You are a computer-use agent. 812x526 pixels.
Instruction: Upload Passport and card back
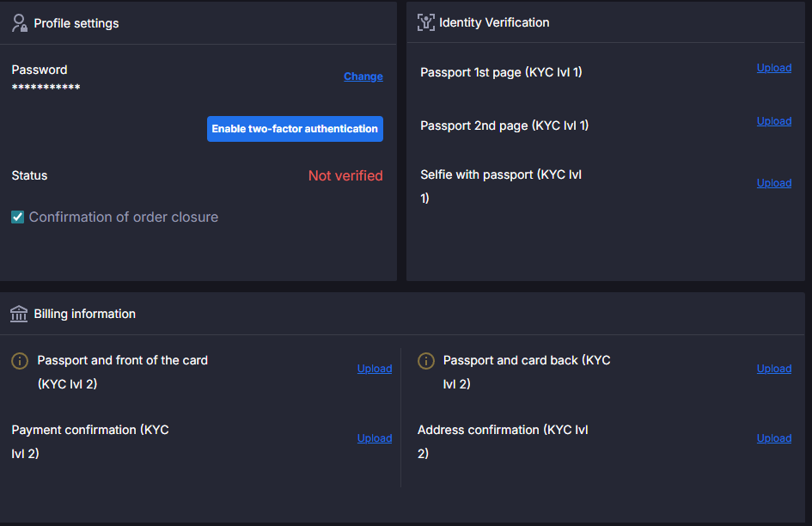773,369
